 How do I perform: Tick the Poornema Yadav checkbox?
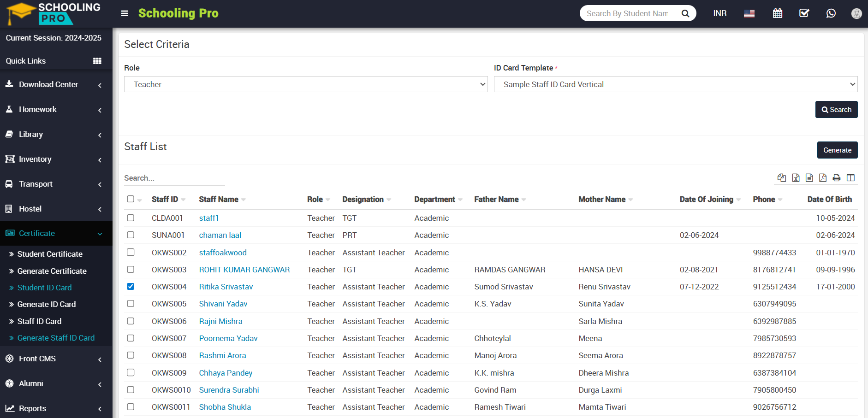coord(131,338)
